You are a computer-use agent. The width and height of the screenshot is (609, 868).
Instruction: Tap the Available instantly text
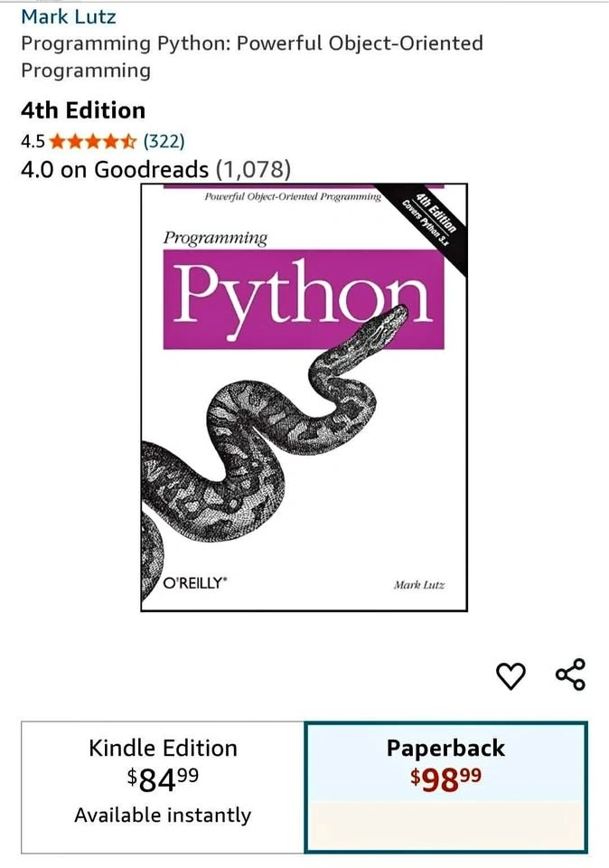click(x=163, y=815)
